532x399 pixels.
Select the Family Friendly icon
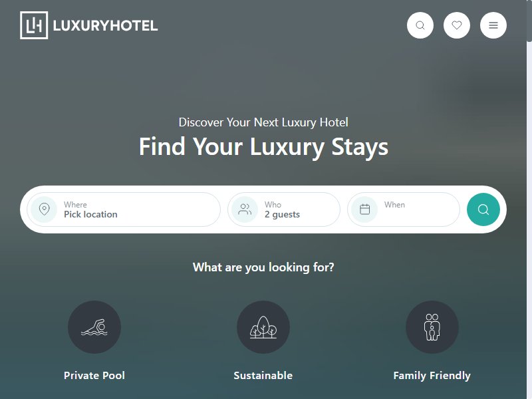432,327
